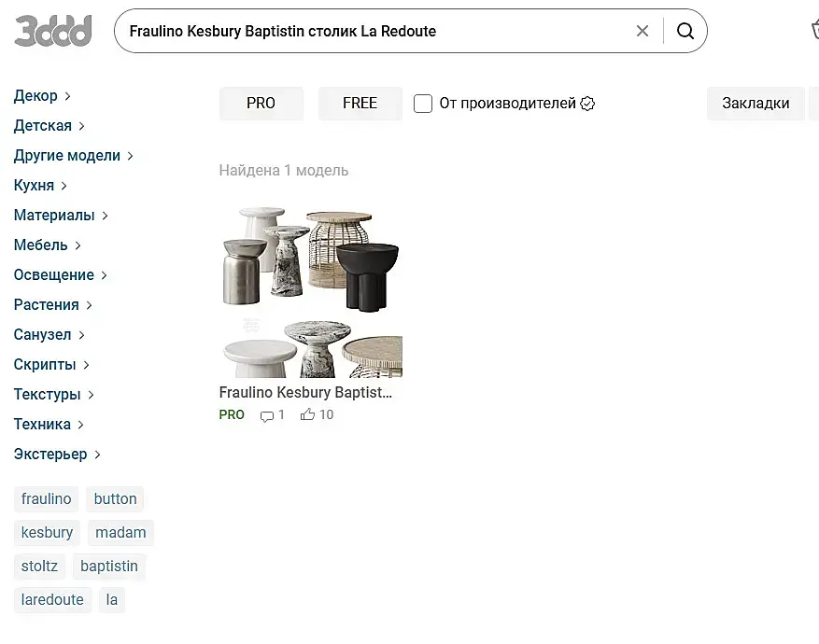
Task: Expand the Декор category
Action: pyautogui.click(x=42, y=96)
